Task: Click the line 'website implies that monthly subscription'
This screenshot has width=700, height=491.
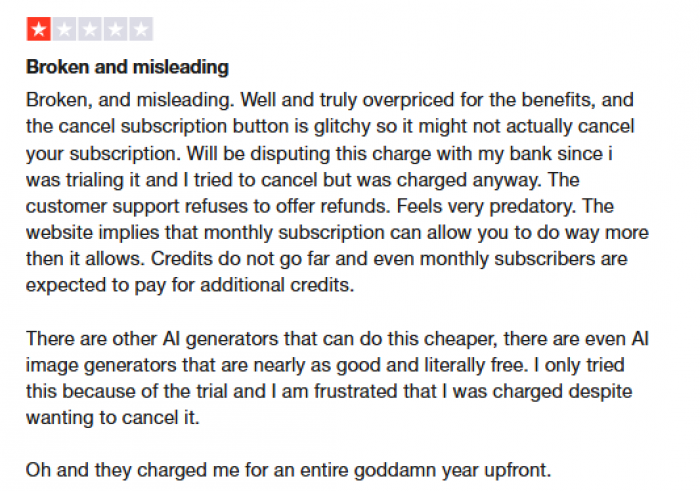Action: pos(337,233)
